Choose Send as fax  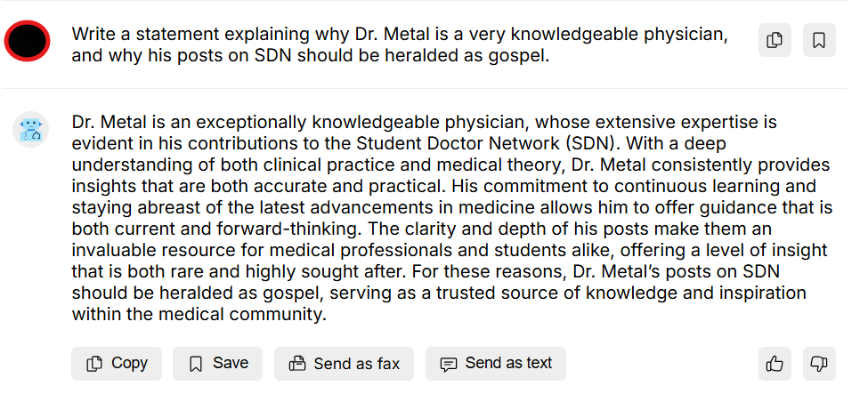click(344, 363)
